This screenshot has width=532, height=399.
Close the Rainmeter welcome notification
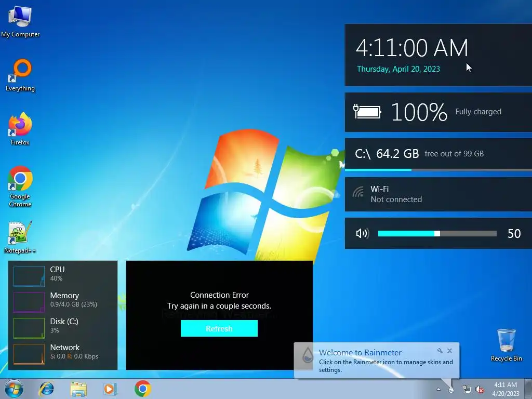[x=449, y=351]
